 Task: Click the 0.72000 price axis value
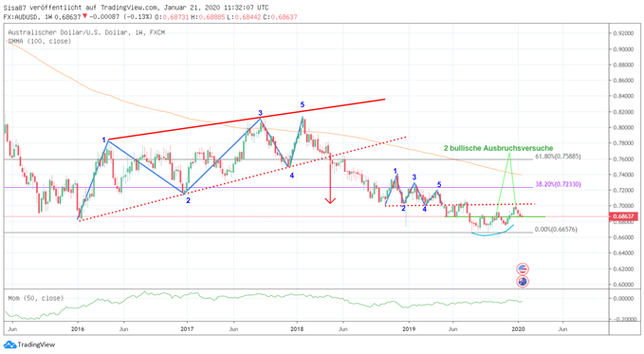click(623, 191)
